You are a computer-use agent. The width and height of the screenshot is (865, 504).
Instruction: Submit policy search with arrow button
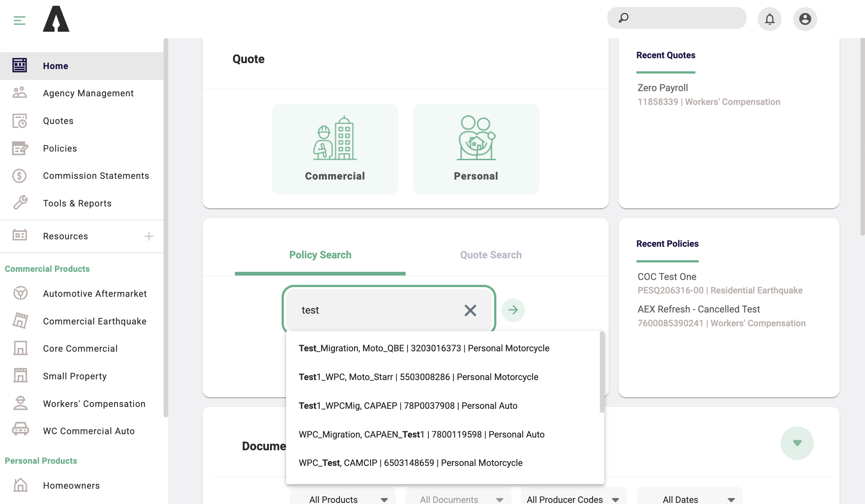[x=513, y=310]
